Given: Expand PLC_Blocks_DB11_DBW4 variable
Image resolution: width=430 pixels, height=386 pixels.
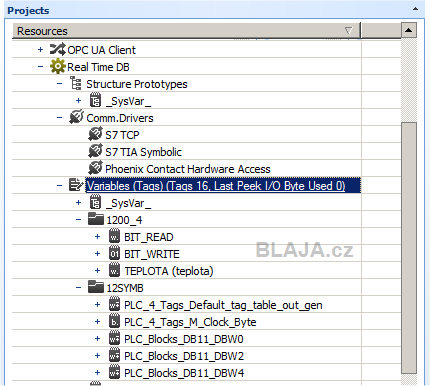Looking at the screenshot, I should 97,372.
